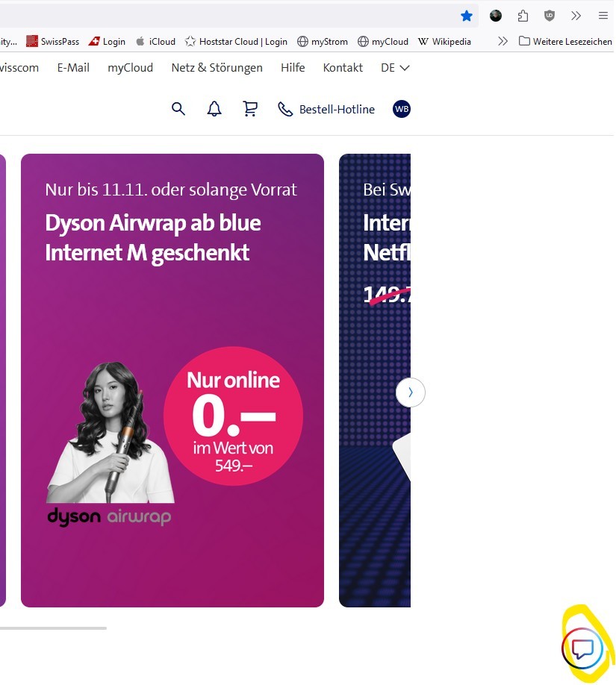Click the search magnifier icon
The width and height of the screenshot is (616, 685).
178,109
